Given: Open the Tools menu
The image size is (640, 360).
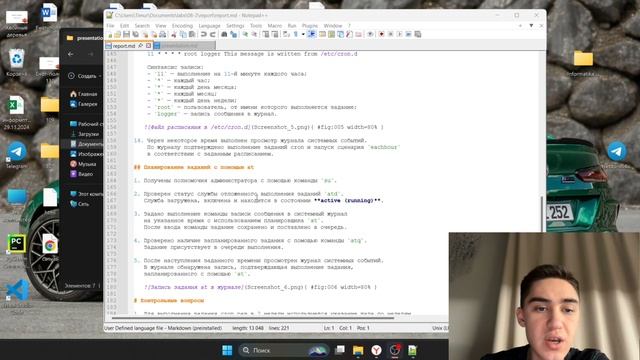Looking at the screenshot, I should pyautogui.click(x=256, y=26).
